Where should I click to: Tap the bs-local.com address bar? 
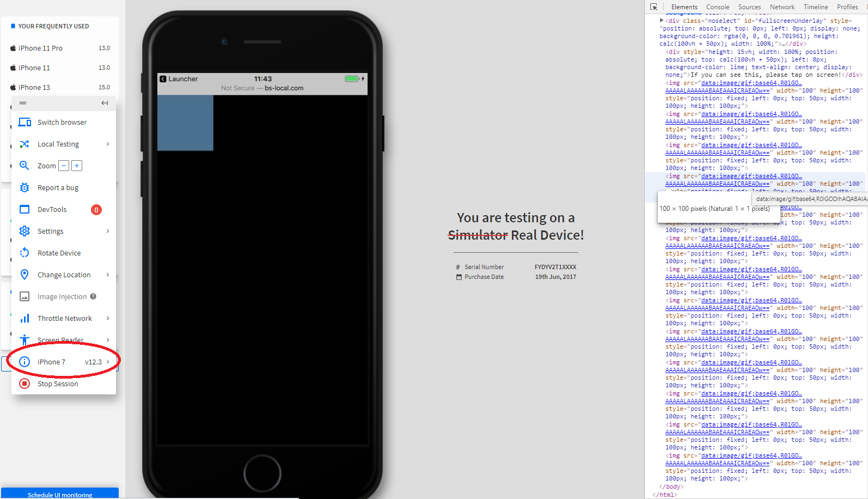coord(262,88)
